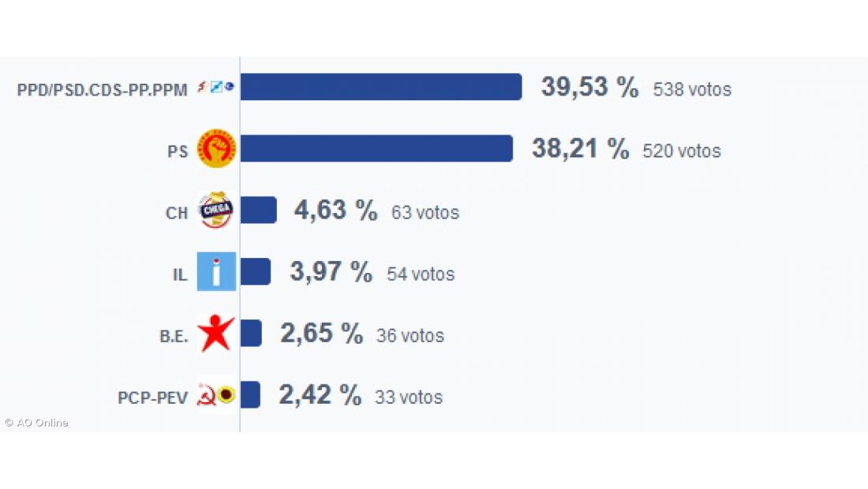Click the 38,21 % percentage value
This screenshot has width=868, height=489.
pyautogui.click(x=580, y=148)
